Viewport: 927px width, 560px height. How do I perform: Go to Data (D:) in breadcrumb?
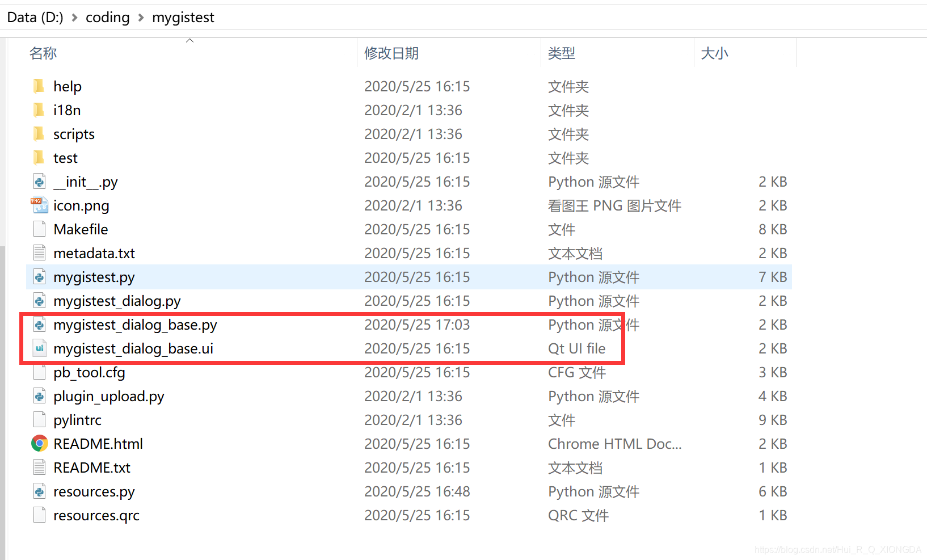pos(35,18)
